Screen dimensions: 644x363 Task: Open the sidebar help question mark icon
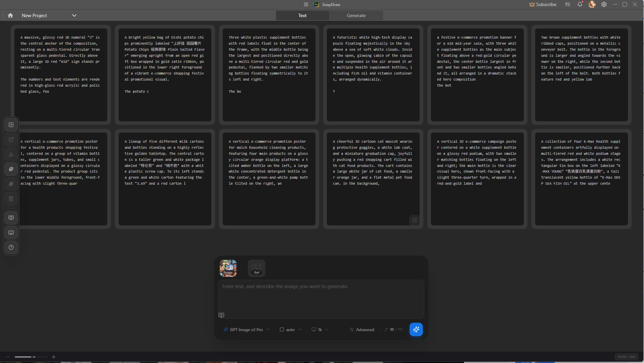[x=11, y=247]
